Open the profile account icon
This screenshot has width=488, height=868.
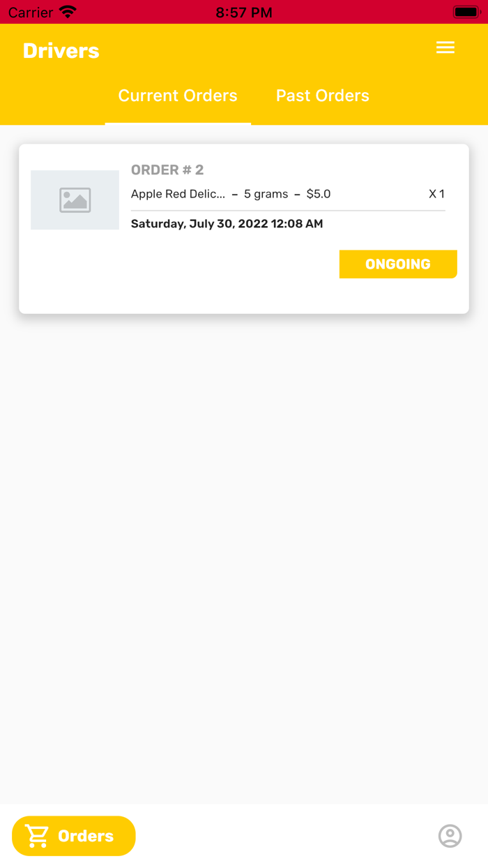(x=450, y=835)
